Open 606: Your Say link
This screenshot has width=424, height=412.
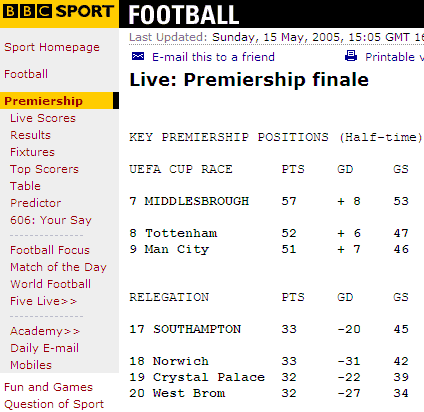[x=51, y=220]
